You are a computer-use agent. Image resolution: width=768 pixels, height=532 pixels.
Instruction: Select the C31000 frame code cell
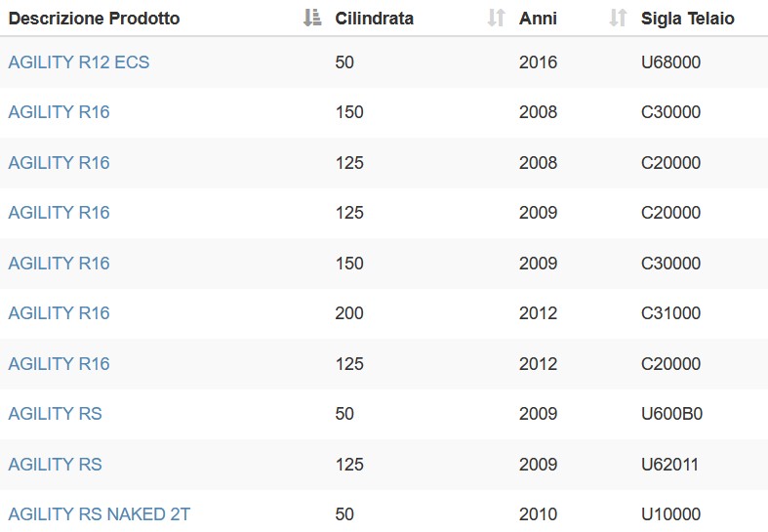(x=670, y=313)
